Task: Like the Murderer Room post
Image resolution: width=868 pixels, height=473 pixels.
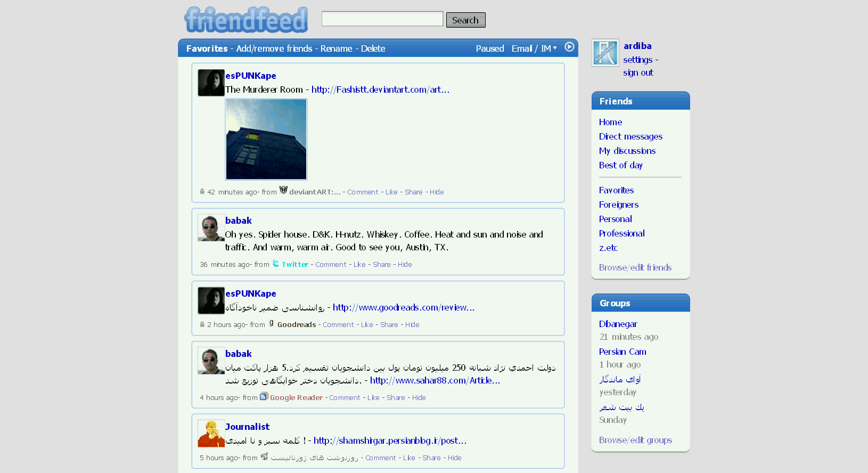Action: click(x=391, y=192)
